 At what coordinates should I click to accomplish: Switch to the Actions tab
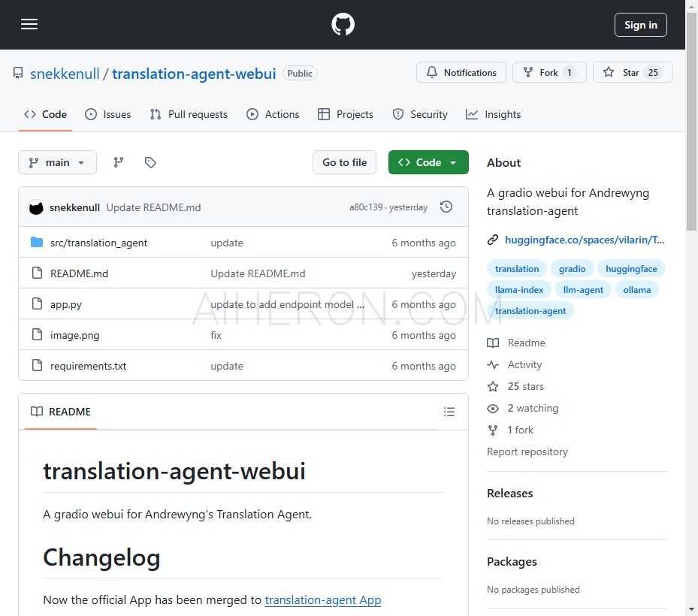click(273, 114)
